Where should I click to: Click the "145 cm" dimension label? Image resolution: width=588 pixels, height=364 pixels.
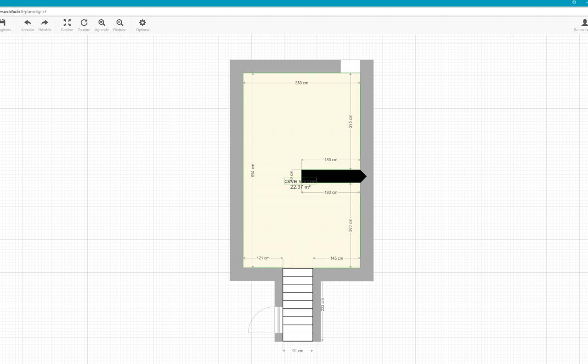337,258
